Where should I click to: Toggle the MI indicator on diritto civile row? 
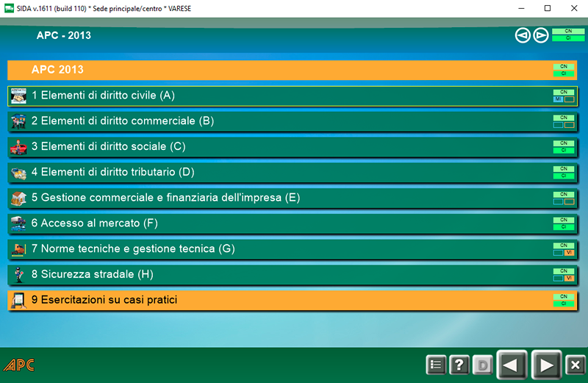click(x=558, y=99)
